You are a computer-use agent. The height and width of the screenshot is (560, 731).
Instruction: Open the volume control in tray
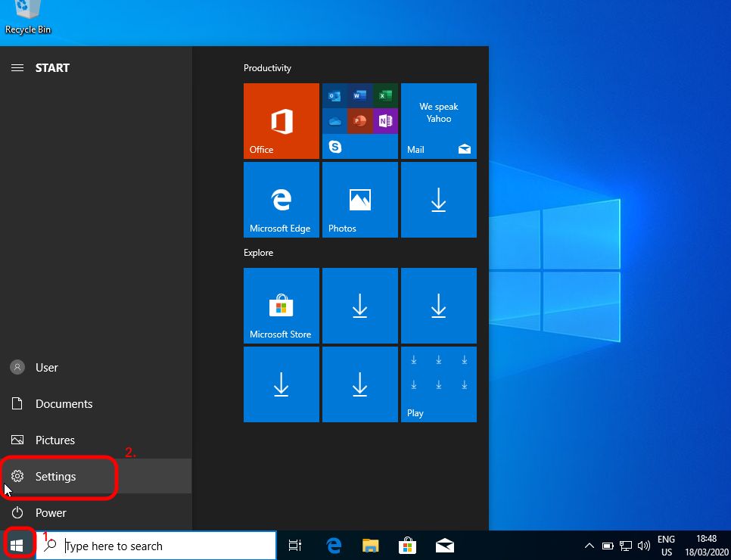click(x=644, y=546)
